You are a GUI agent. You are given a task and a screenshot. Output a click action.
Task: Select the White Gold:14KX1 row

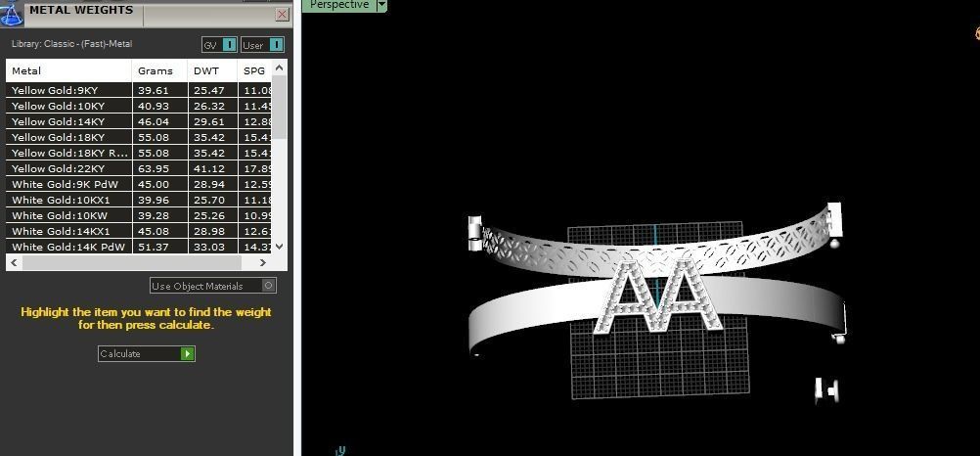(x=139, y=231)
